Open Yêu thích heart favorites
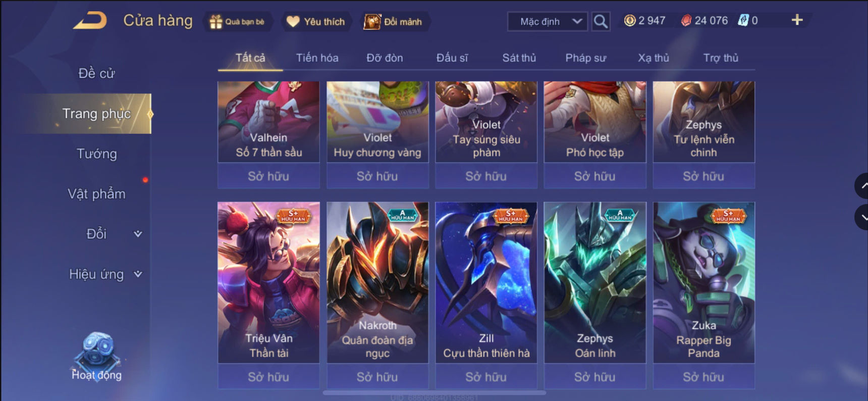868x401 pixels. [x=293, y=22]
